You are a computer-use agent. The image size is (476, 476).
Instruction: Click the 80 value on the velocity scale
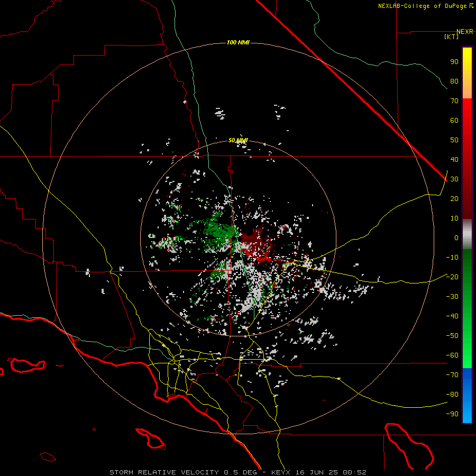click(x=454, y=81)
